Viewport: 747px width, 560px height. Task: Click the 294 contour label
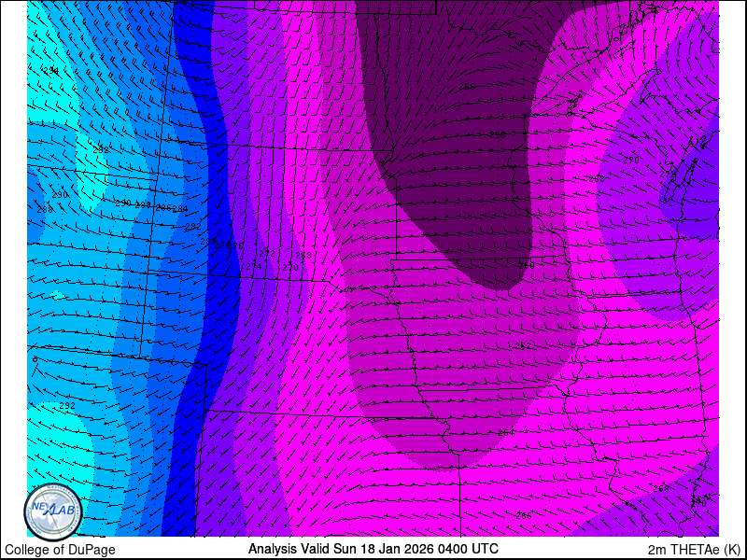click(51, 71)
